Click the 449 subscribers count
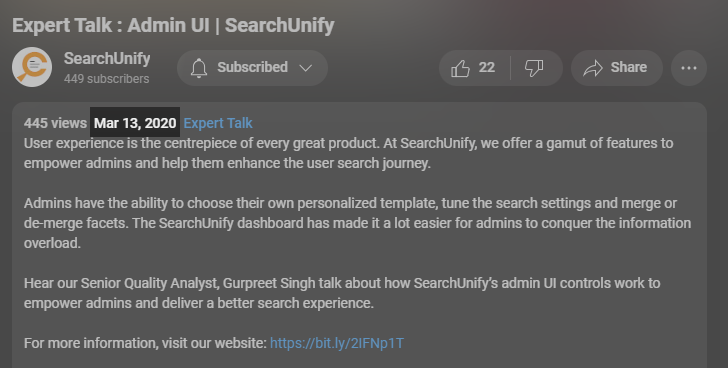 106,79
